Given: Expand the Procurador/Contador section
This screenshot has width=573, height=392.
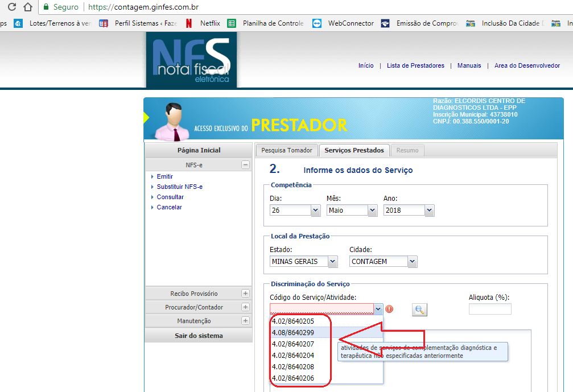Looking at the screenshot, I should (x=246, y=307).
